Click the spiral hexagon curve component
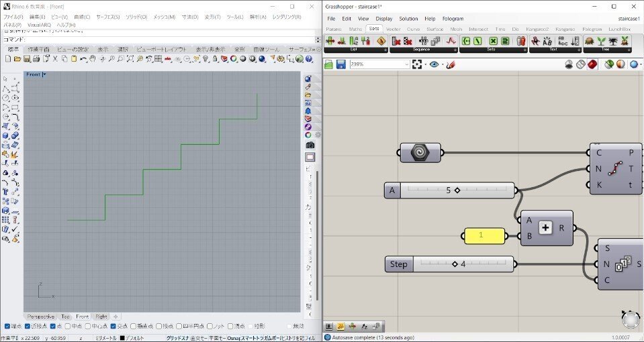 [420, 152]
